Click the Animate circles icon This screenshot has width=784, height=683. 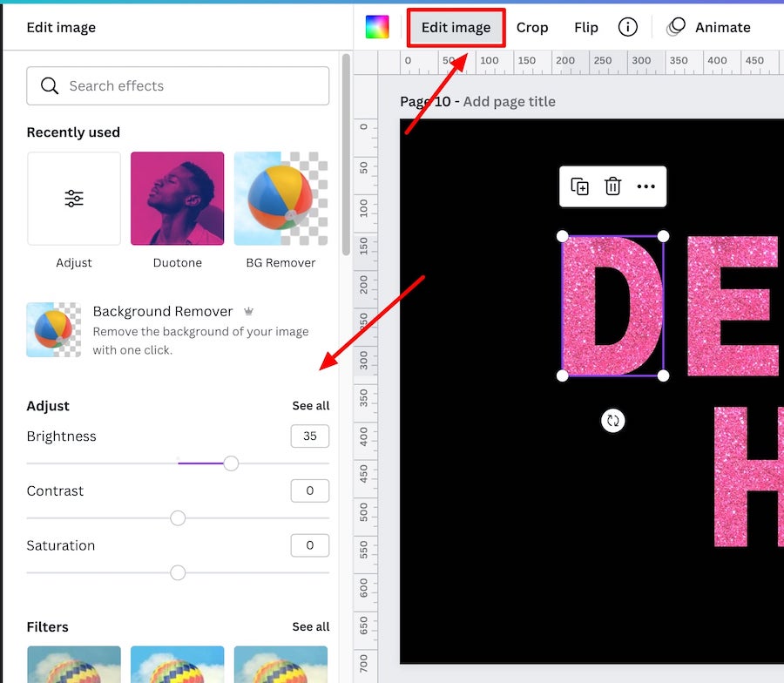[x=676, y=27]
